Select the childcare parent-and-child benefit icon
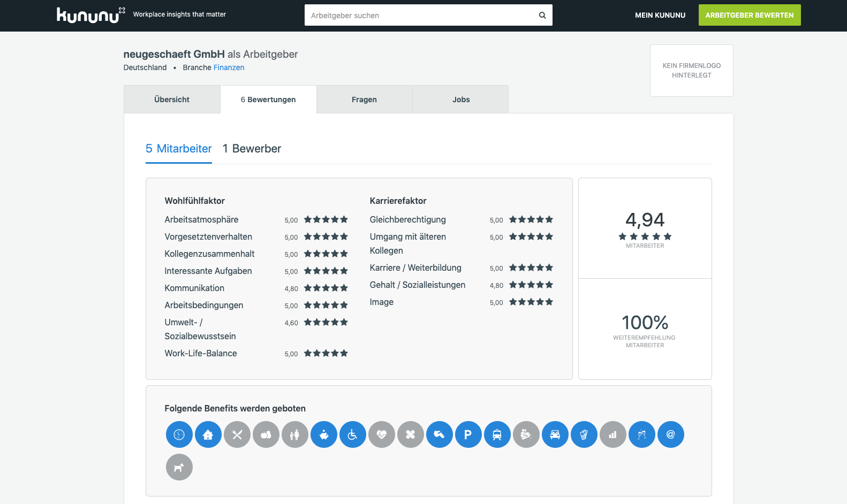 pyautogui.click(x=295, y=434)
